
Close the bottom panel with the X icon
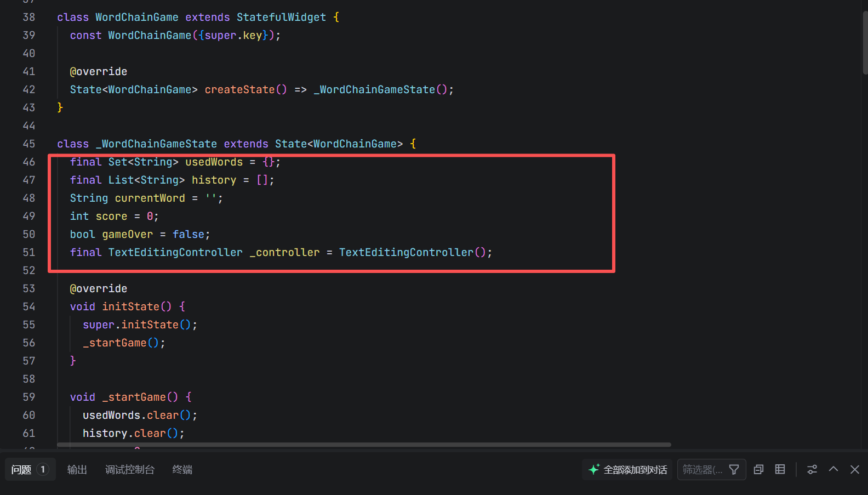[x=855, y=470]
